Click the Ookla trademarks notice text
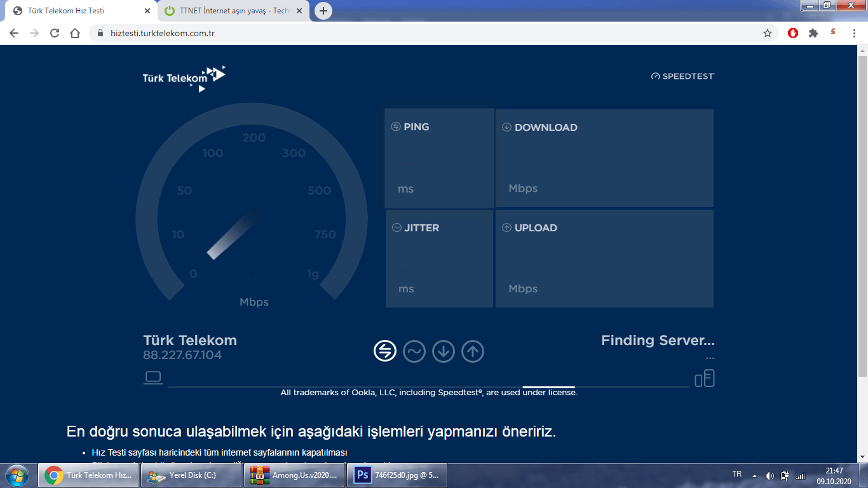The height and width of the screenshot is (488, 868). [x=429, y=393]
